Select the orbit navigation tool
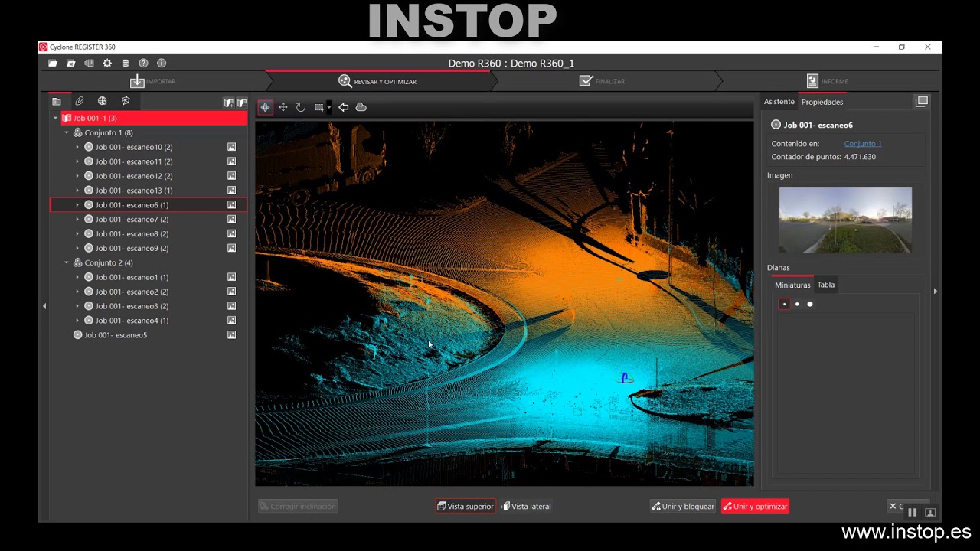Image resolution: width=980 pixels, height=551 pixels. [265, 107]
